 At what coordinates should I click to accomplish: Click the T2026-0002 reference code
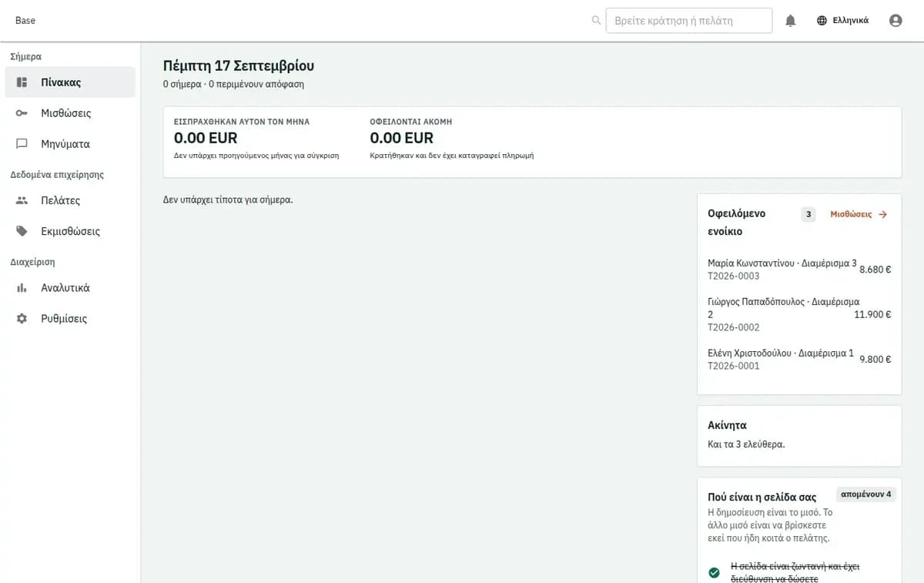(x=734, y=327)
